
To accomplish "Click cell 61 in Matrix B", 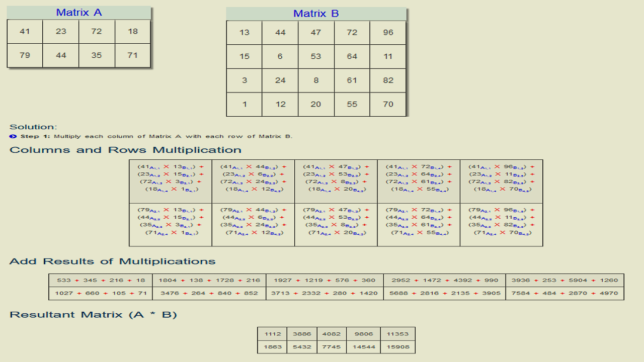I will 352,80.
